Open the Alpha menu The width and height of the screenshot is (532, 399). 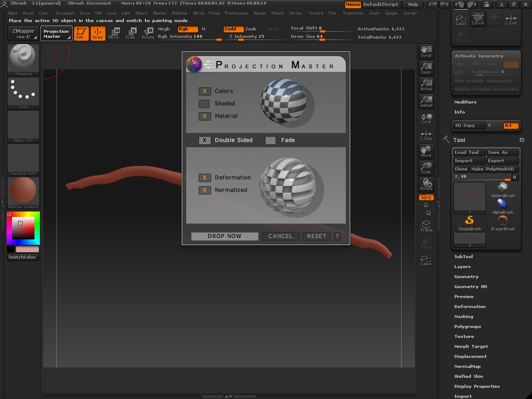[x=12, y=13]
